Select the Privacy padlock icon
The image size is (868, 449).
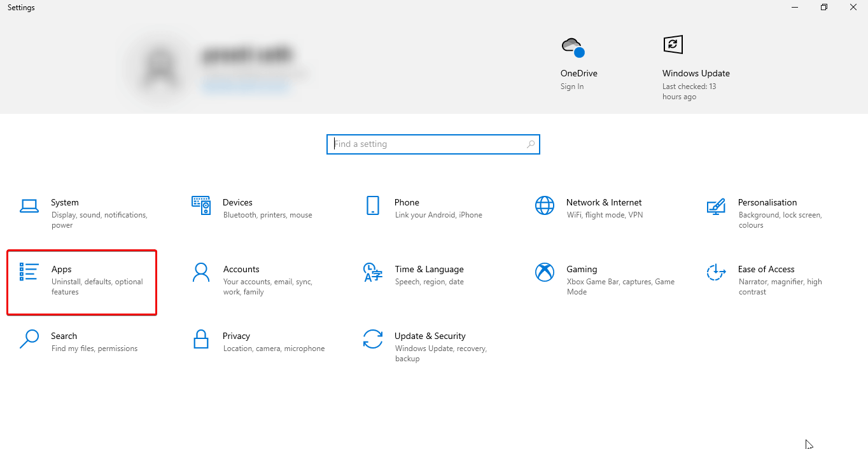(x=201, y=339)
